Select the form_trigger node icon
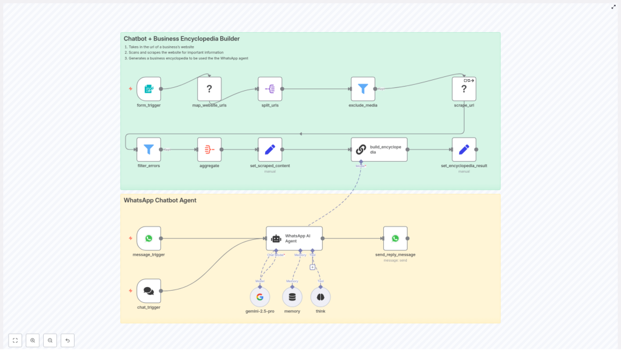Viewport: 621px width, 364px height. pos(149,88)
